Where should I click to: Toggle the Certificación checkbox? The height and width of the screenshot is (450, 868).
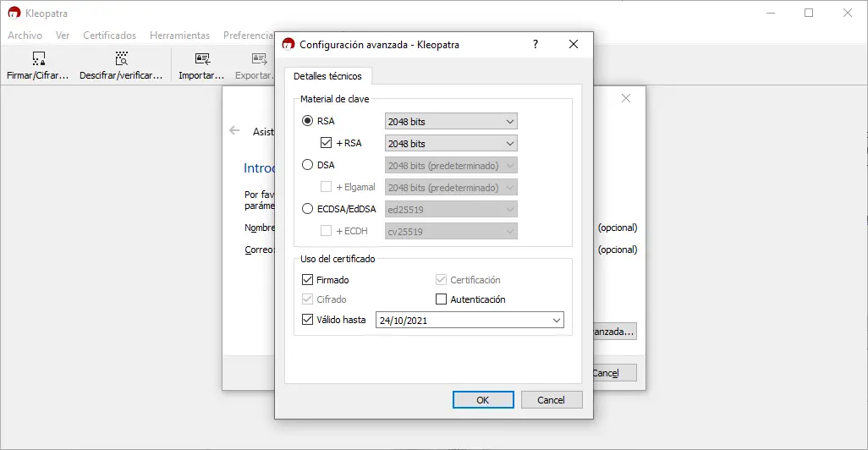click(442, 279)
